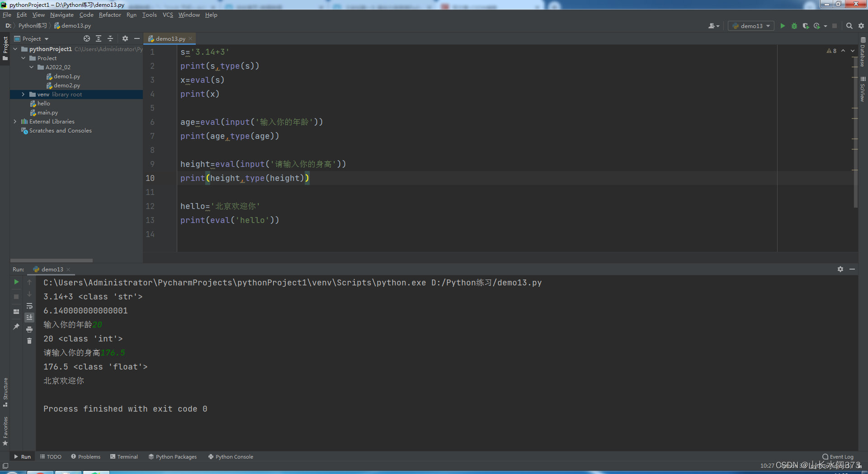868x474 pixels.
Task: Toggle the Project tool window side tab
Action: click(x=5, y=49)
